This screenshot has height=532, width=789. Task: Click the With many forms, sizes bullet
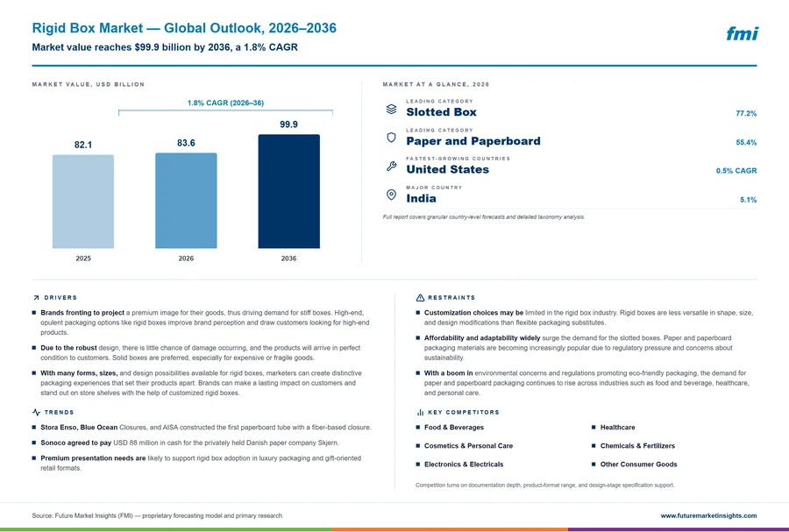(197, 383)
